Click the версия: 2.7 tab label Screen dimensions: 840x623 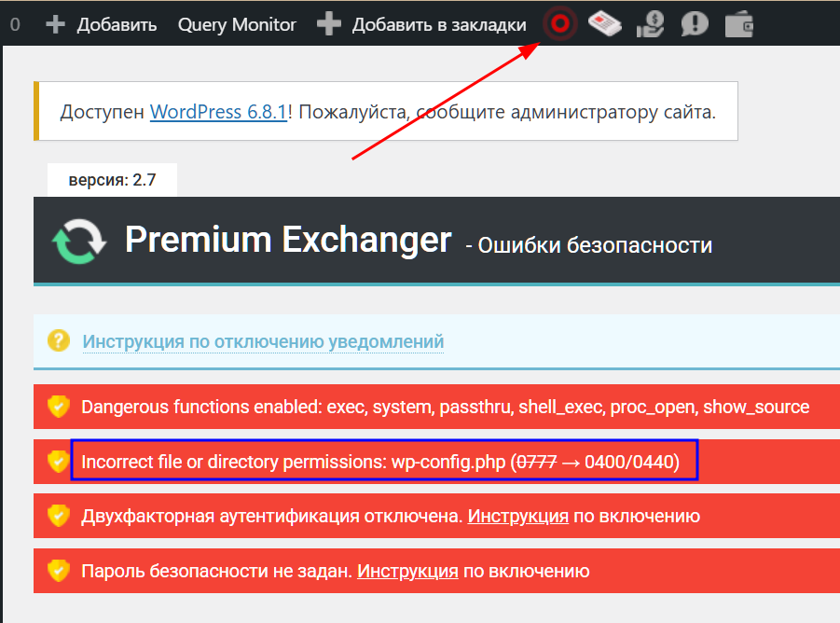tap(112, 180)
